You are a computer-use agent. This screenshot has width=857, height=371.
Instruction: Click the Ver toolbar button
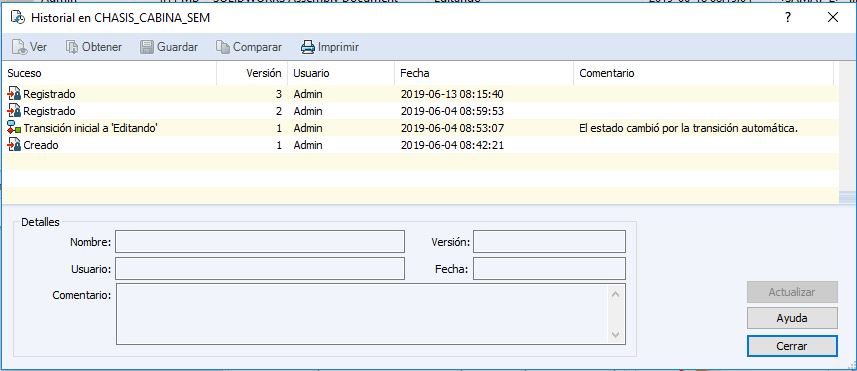pos(29,47)
